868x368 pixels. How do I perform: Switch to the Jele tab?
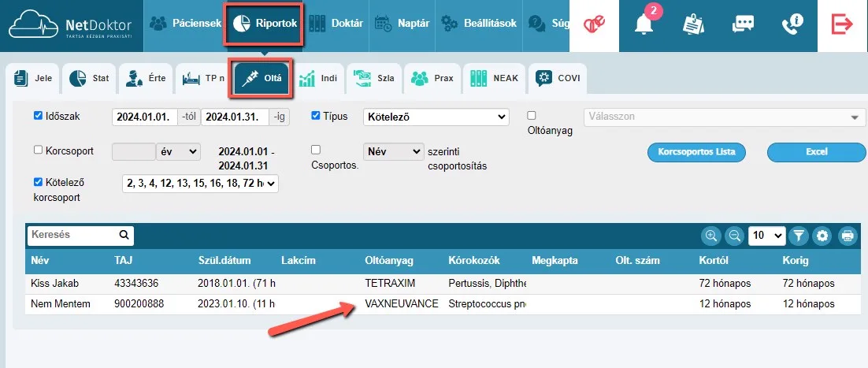coord(32,78)
